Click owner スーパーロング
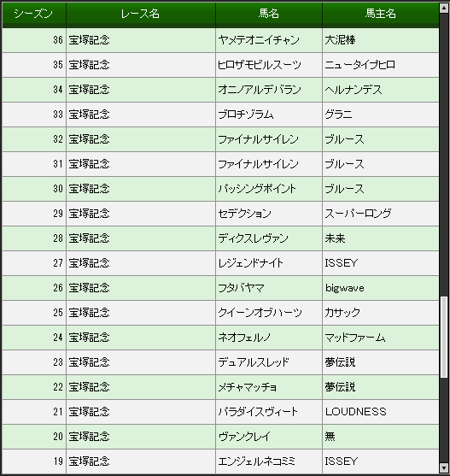This screenshot has width=450, height=476. (358, 214)
